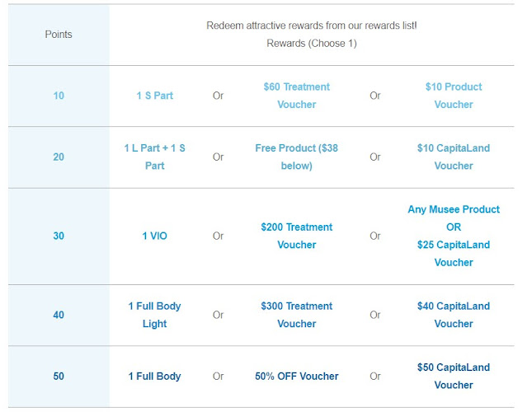Image resolution: width=532 pixels, height=412 pixels.
Task: Click the '$10 Product Voucher' reward
Action: [454, 96]
